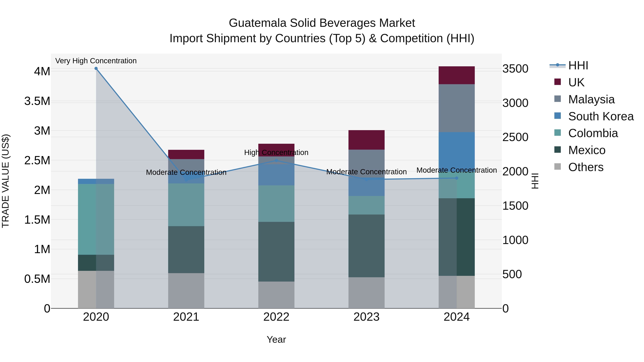Viewport: 644px width, 362px height.
Task: Click the Others gray legend swatch
Action: pyautogui.click(x=557, y=167)
